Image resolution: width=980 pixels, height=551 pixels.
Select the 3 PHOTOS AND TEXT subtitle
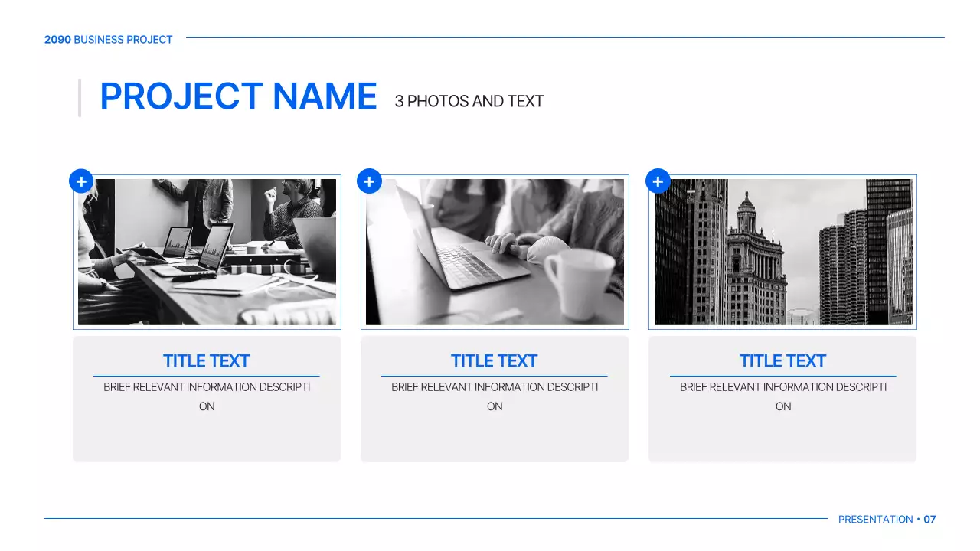tap(469, 101)
